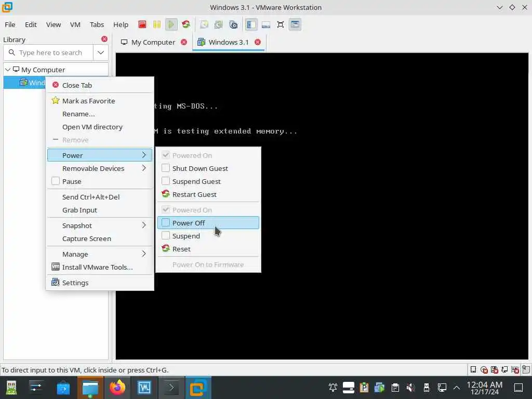Close the Windows 3.1 tab
Screen dimensions: 532x399
pyautogui.click(x=258, y=42)
